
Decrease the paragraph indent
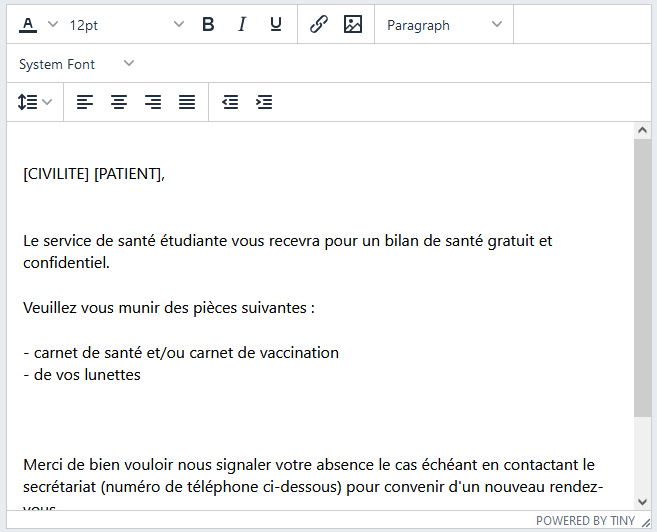tap(230, 102)
